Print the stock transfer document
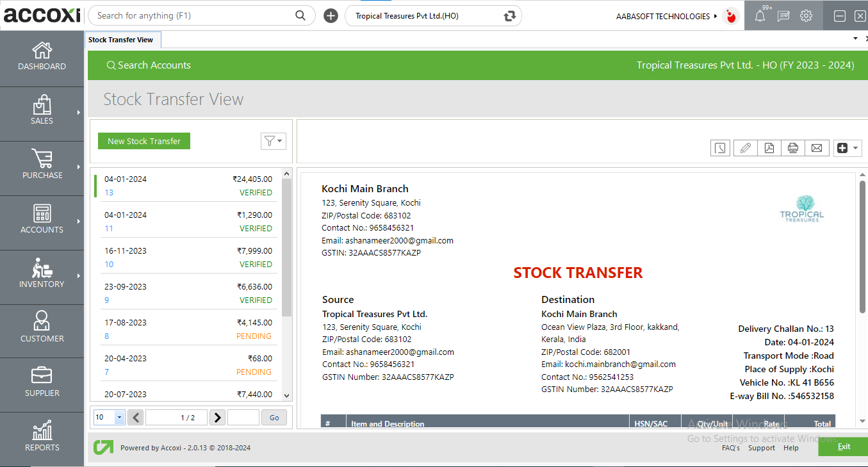868x467 pixels. point(792,147)
